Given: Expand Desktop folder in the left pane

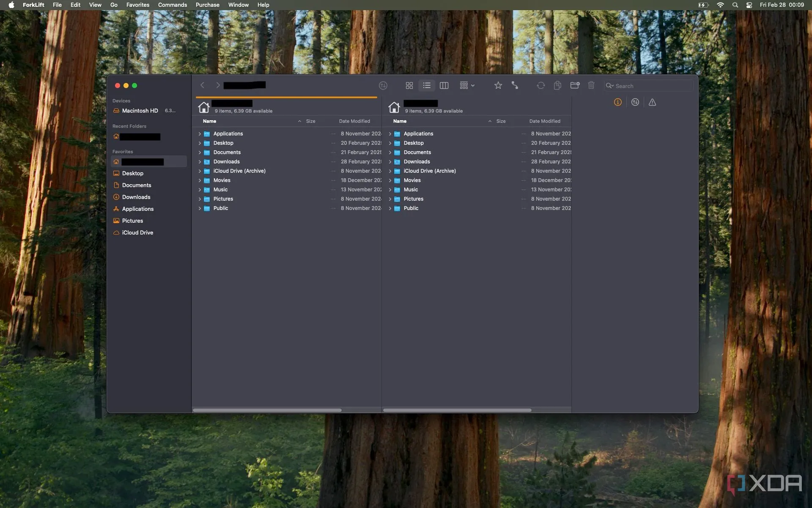Looking at the screenshot, I should [200, 143].
